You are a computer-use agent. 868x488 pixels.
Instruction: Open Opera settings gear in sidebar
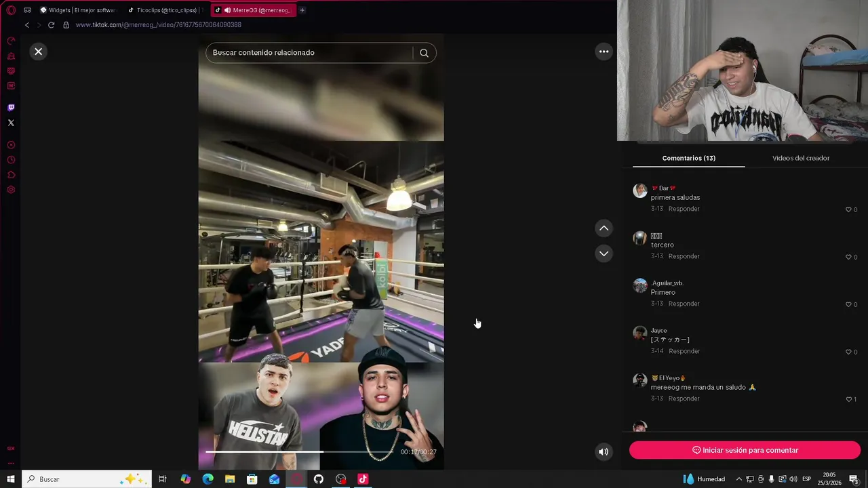[x=11, y=190]
